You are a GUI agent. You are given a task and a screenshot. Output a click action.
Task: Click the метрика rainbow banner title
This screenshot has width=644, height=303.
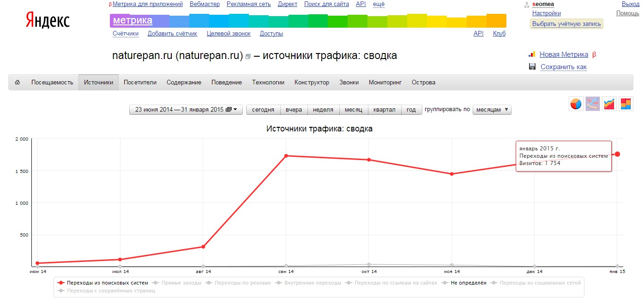tap(132, 21)
